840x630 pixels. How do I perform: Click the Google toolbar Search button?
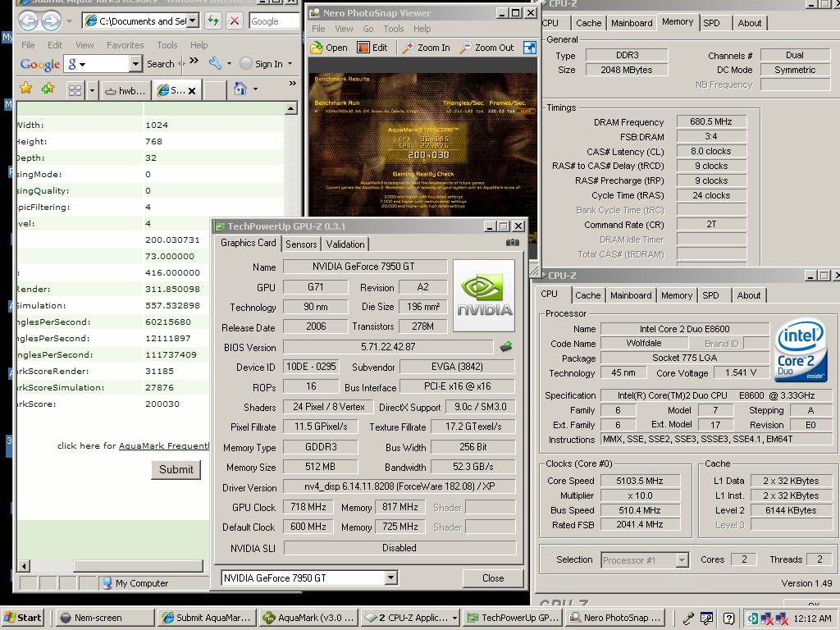pos(160,64)
